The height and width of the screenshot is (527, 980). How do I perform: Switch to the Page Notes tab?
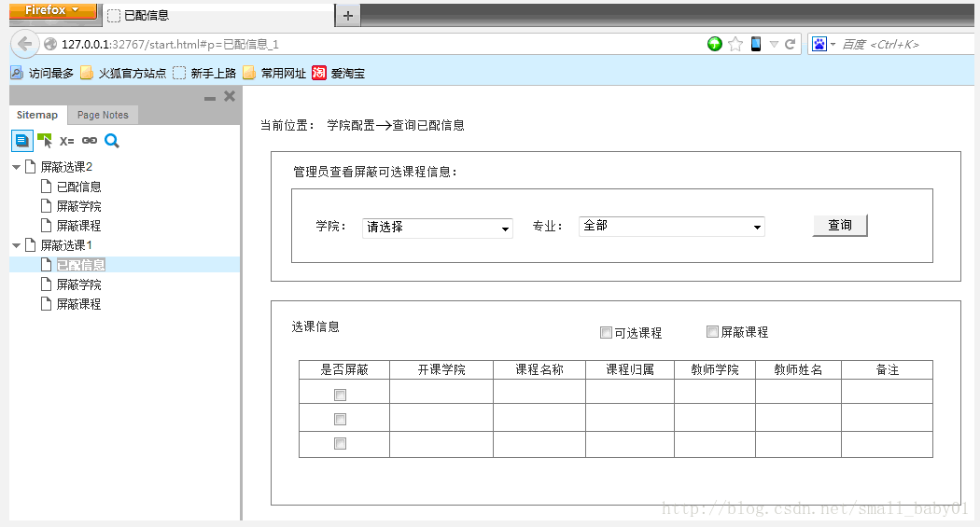point(103,115)
